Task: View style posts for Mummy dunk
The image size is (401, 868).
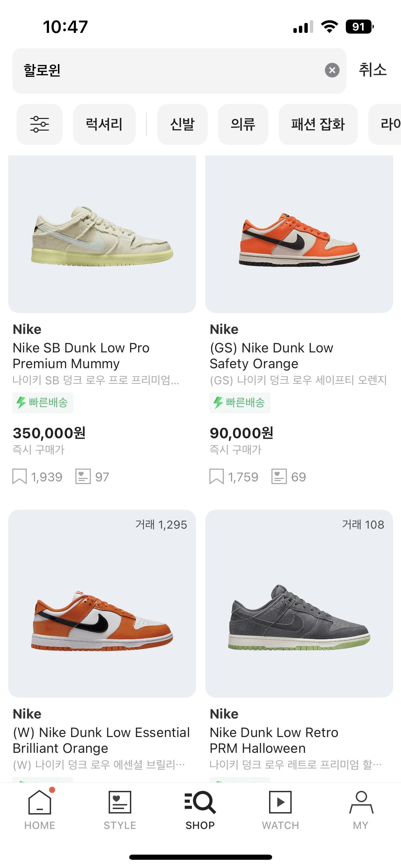Action: coord(83,477)
